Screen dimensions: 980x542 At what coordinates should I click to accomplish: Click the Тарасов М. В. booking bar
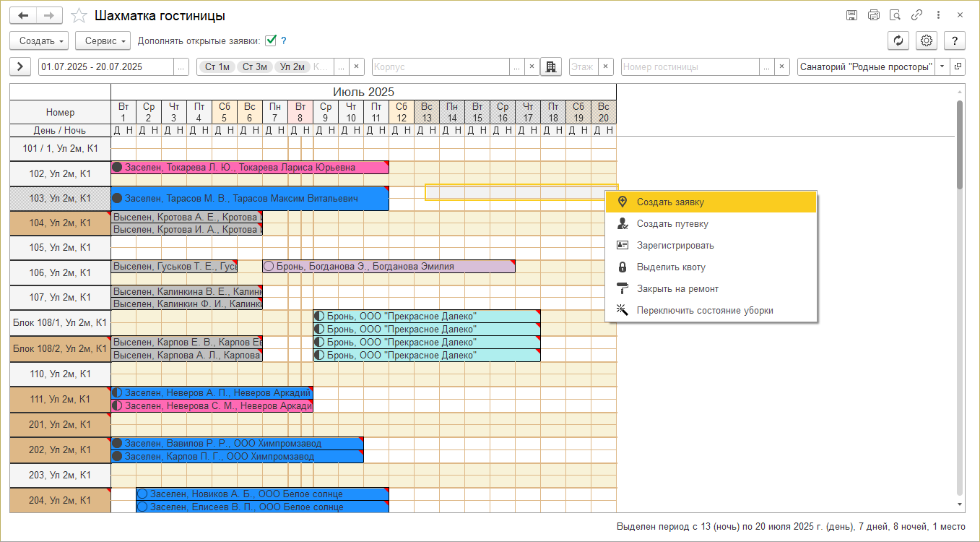click(249, 198)
